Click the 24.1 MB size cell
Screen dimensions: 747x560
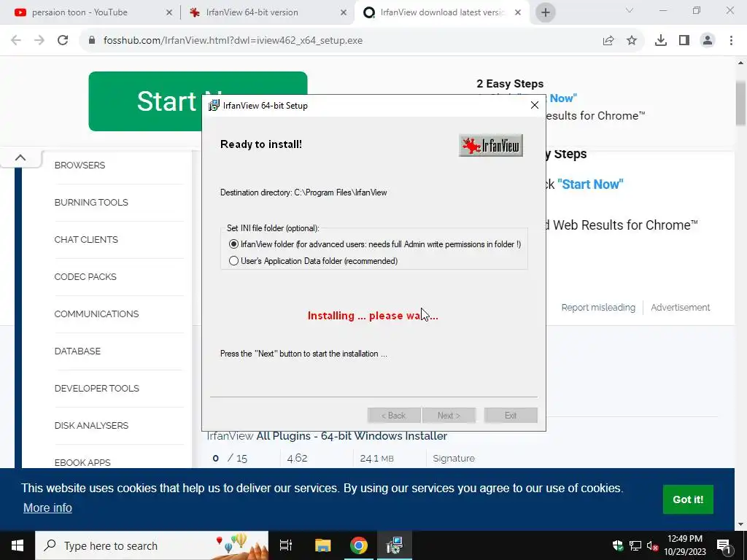tap(377, 458)
